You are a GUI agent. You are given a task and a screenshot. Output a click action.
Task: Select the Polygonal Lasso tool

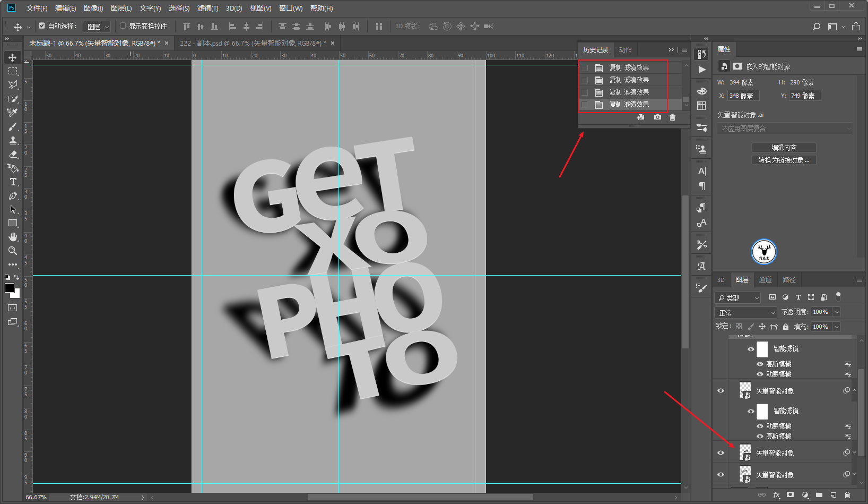click(x=13, y=85)
